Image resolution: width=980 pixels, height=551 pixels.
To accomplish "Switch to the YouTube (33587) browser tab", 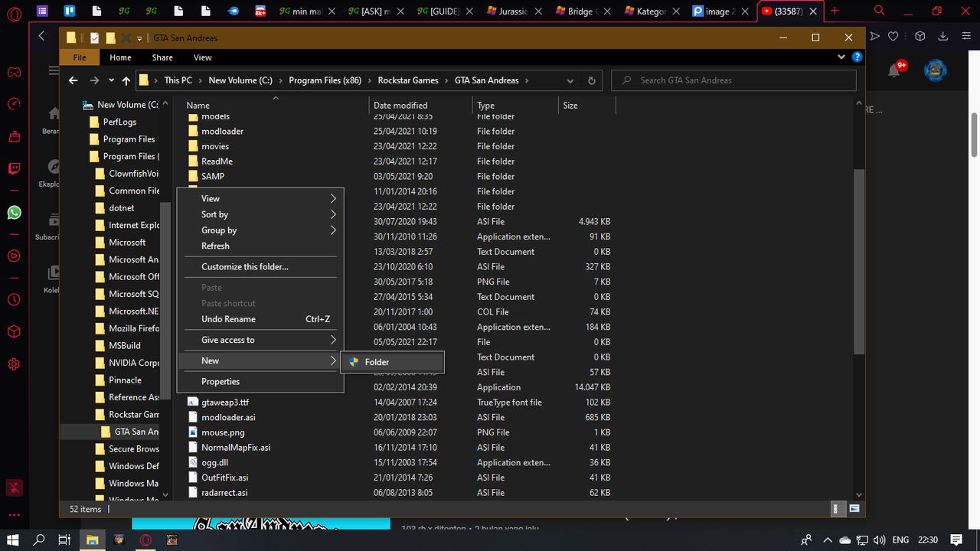I will (x=790, y=11).
